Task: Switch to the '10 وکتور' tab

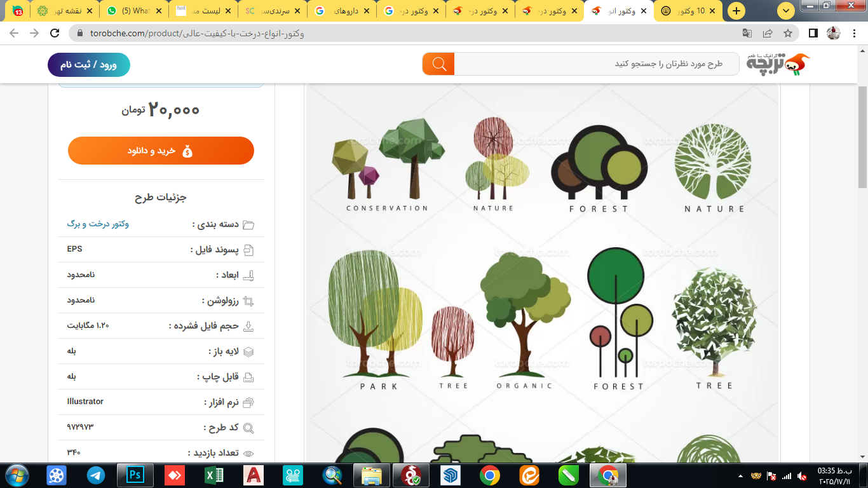Action: click(x=689, y=11)
